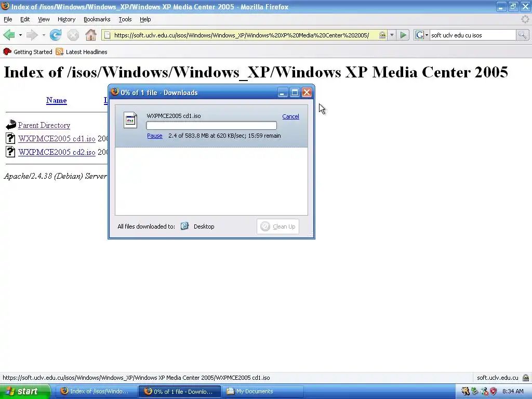Click the download progress bar
The height and width of the screenshot is (399, 532).
point(211,126)
